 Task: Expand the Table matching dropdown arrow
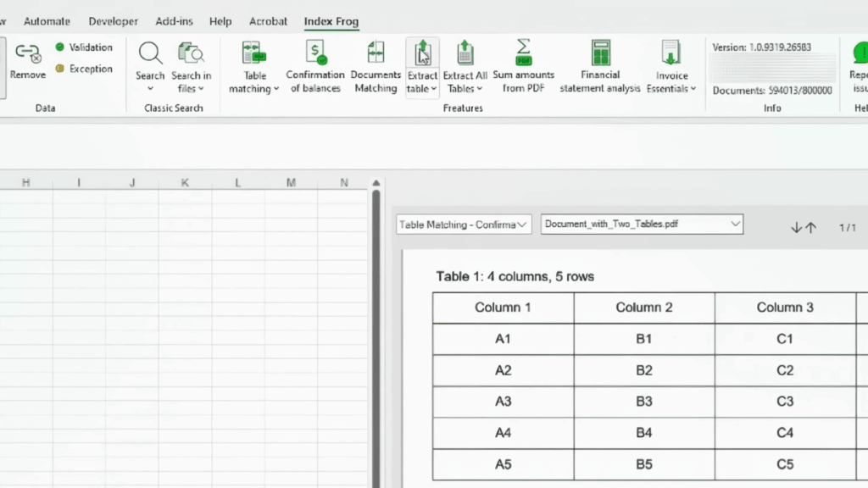pos(276,88)
